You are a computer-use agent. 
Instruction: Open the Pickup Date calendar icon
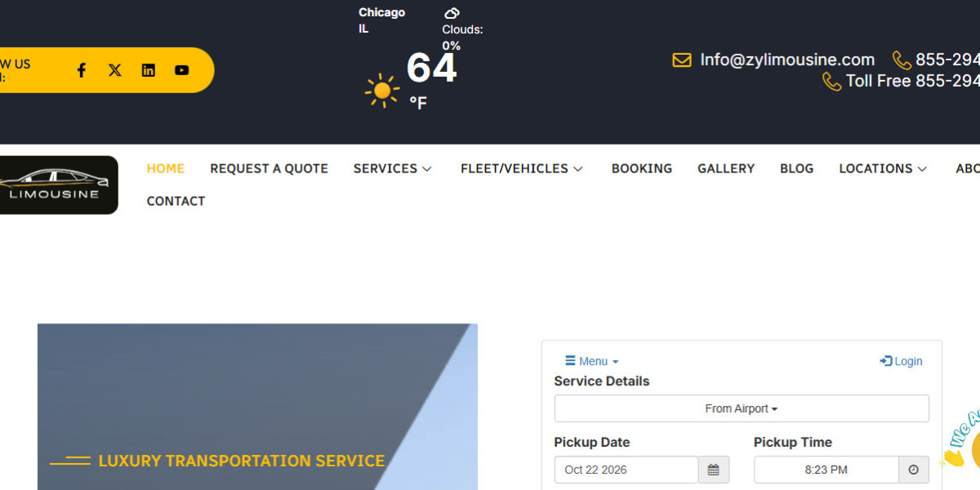pos(714,470)
